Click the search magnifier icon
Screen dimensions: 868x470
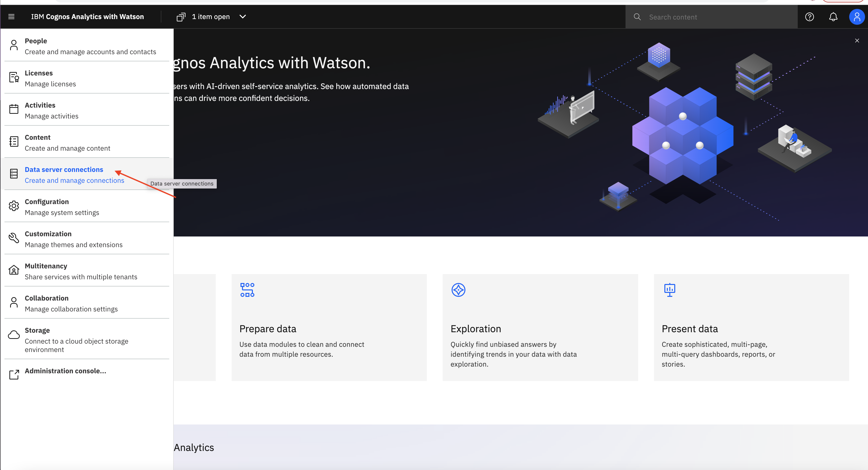[x=637, y=17]
